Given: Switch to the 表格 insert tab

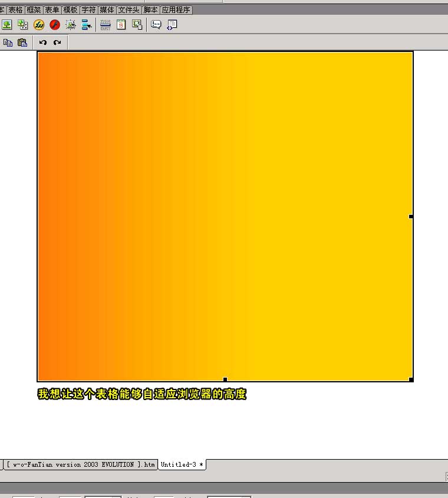Looking at the screenshot, I should pos(15,10).
